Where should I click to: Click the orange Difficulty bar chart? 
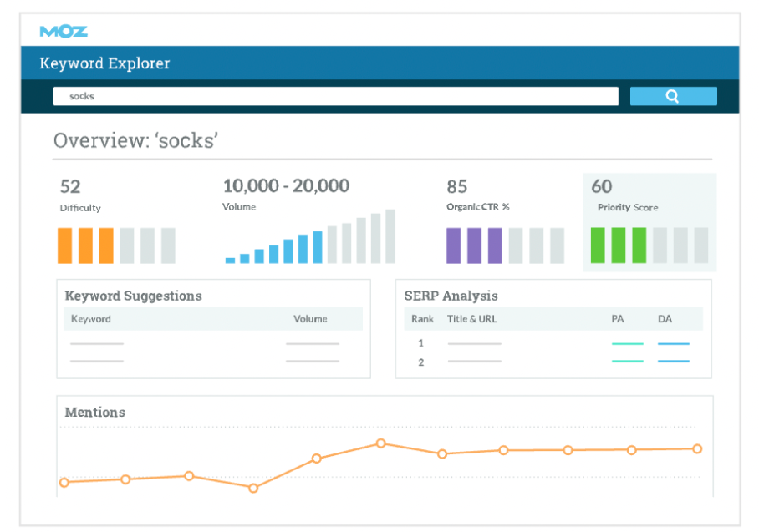[x=117, y=246]
